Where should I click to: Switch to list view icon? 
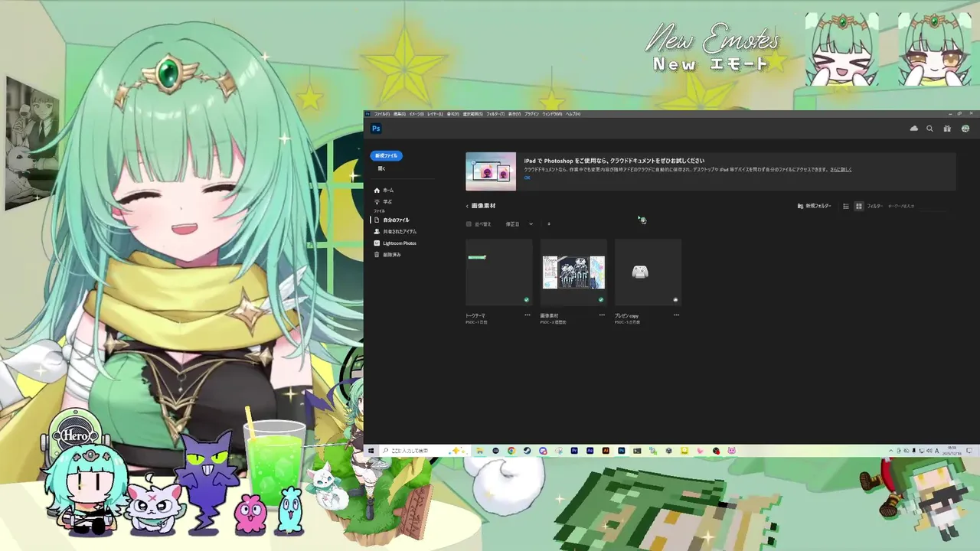pos(846,206)
